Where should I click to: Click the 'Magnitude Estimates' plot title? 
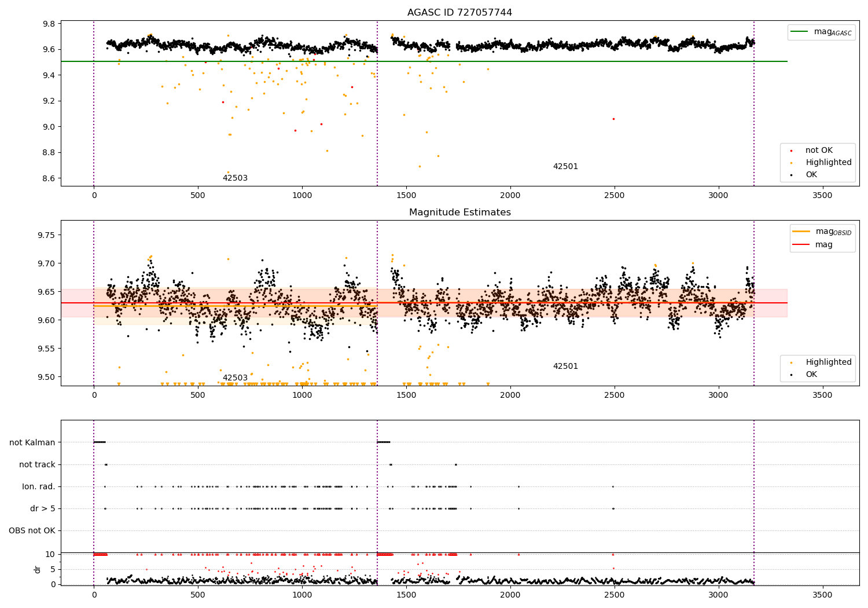tap(459, 213)
